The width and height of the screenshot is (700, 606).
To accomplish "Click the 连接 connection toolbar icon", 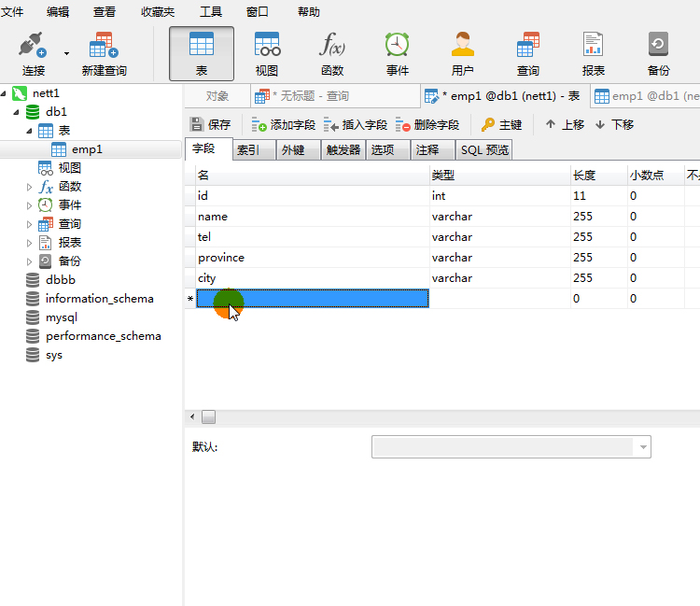I will tap(34, 52).
